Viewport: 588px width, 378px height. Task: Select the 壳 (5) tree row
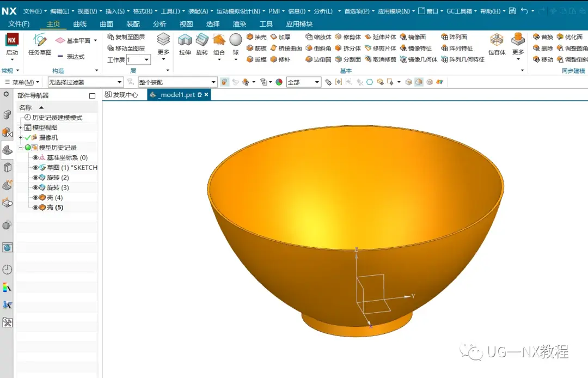pos(57,208)
